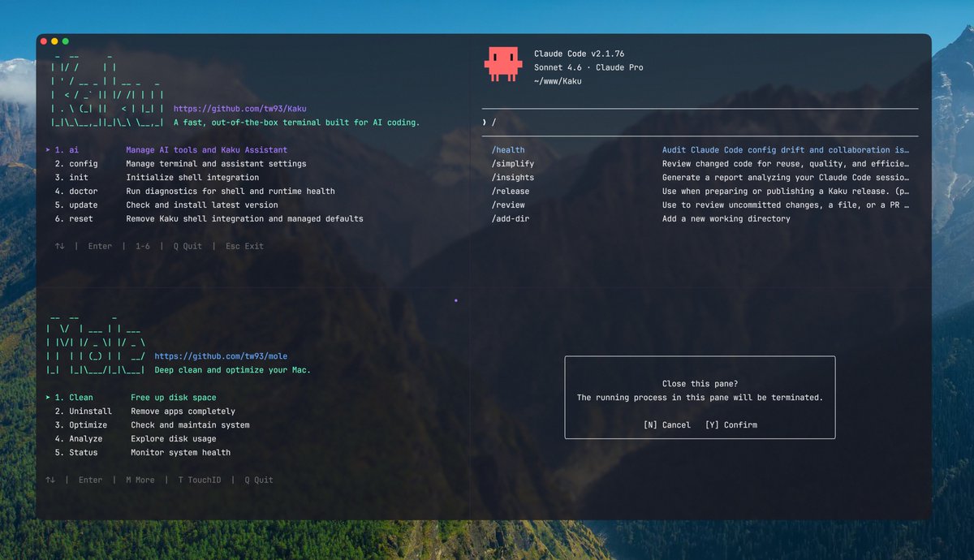Open the github.com/tw93/mole link
Viewport: 974px width, 560px height.
[x=221, y=356]
